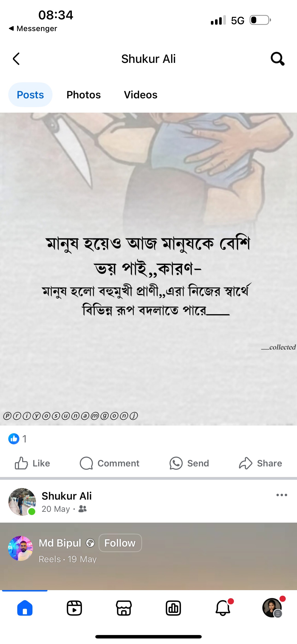Share the quote post
The width and height of the screenshot is (297, 644).
260,463
